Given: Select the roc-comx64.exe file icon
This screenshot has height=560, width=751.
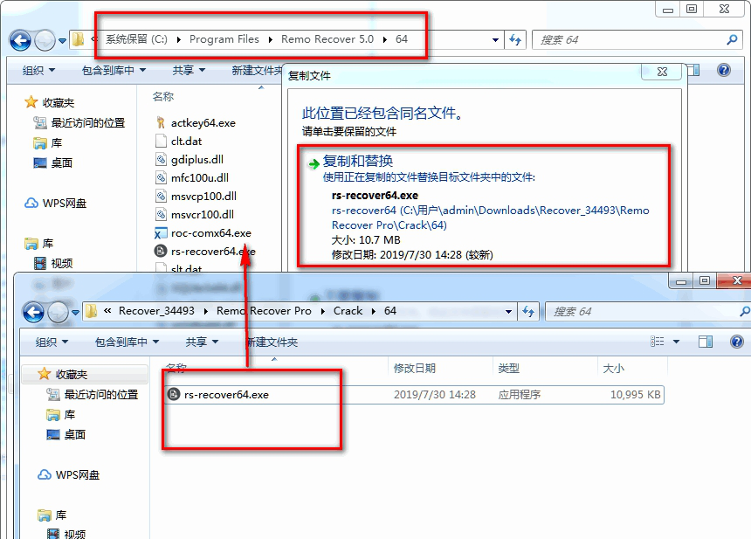Looking at the screenshot, I should 160,233.
